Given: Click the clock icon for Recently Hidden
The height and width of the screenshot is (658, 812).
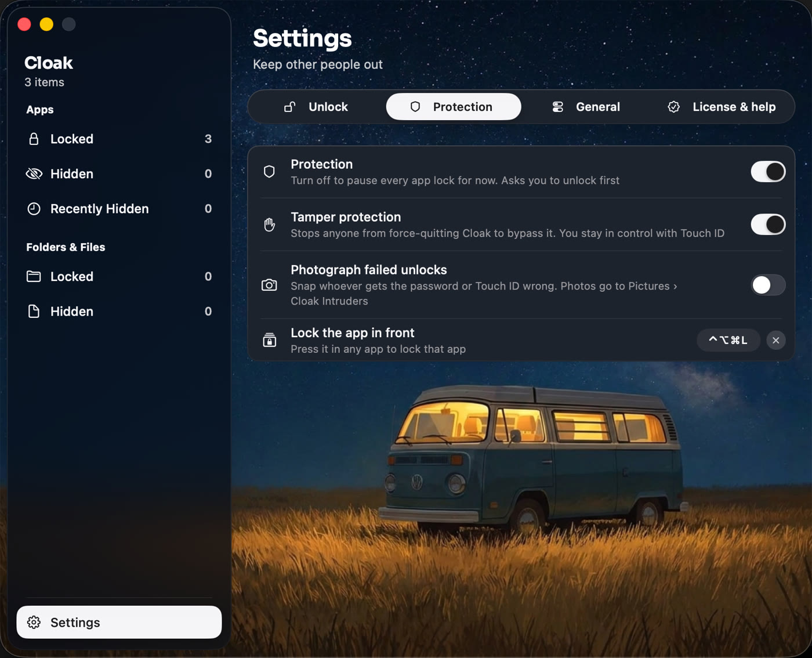Looking at the screenshot, I should click(x=34, y=209).
